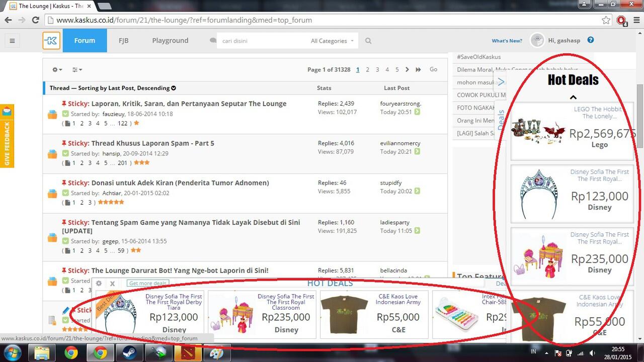Click the user avatar beside Hi, gashasp
The height and width of the screenshot is (362, 644).
(537, 40)
